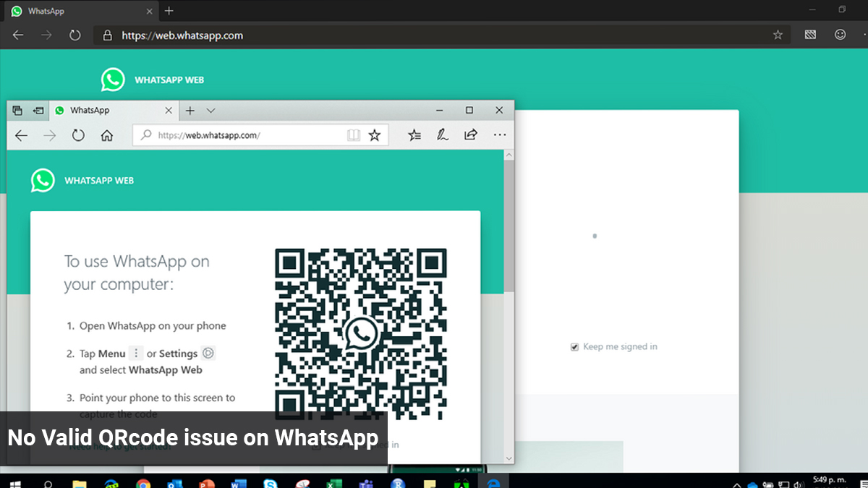
Task: Click the Share icon in Edge toolbar
Action: (x=471, y=134)
